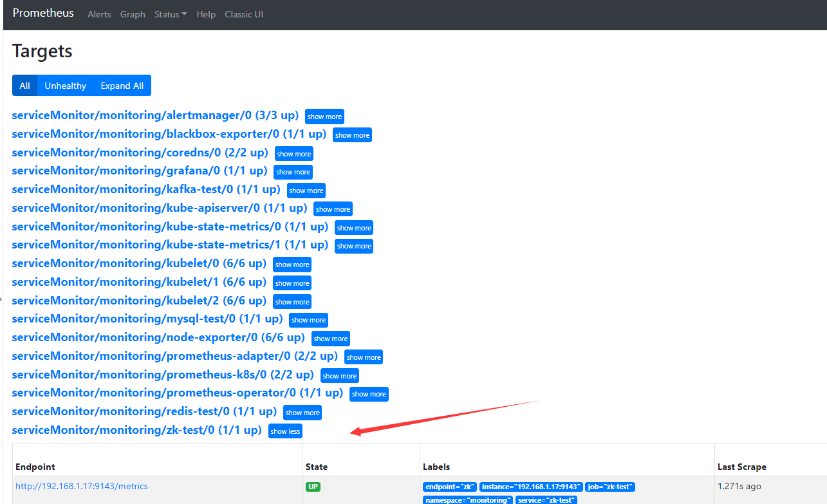Image resolution: width=827 pixels, height=504 pixels.
Task: Collapse zk-test/0 with show less
Action: click(x=285, y=431)
